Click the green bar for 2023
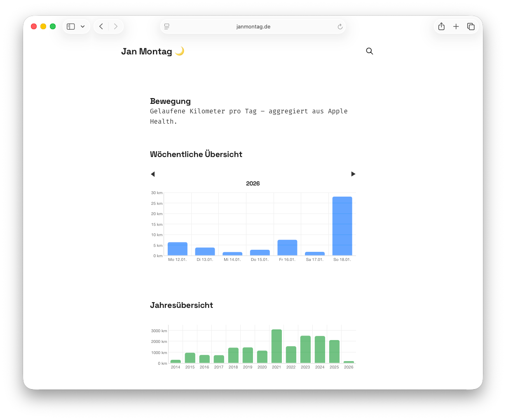Image resolution: width=506 pixels, height=420 pixels. click(305, 350)
